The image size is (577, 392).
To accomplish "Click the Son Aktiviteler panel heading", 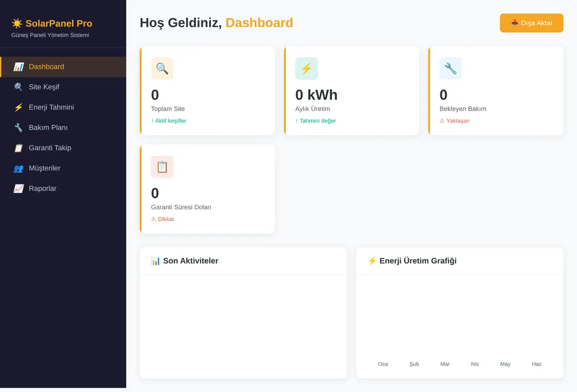I will tap(185, 261).
